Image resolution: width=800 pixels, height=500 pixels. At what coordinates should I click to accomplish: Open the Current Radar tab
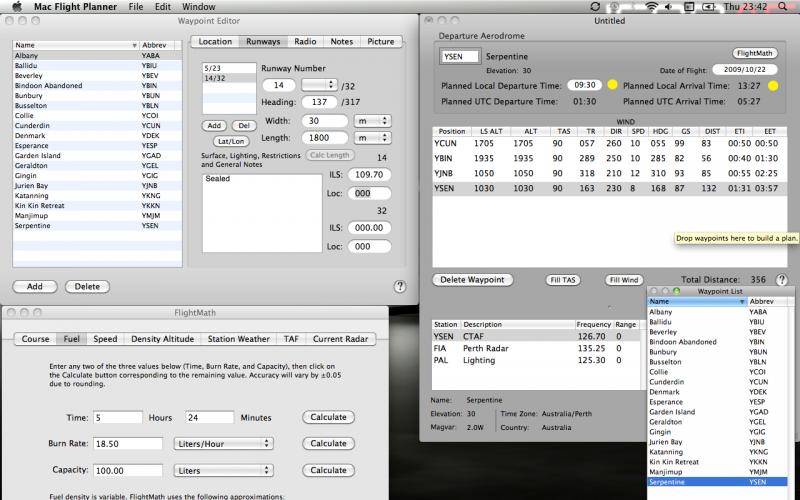(340, 339)
